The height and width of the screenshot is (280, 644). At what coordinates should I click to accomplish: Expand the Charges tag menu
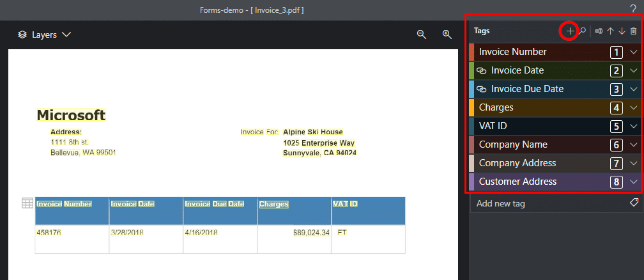[633, 108]
